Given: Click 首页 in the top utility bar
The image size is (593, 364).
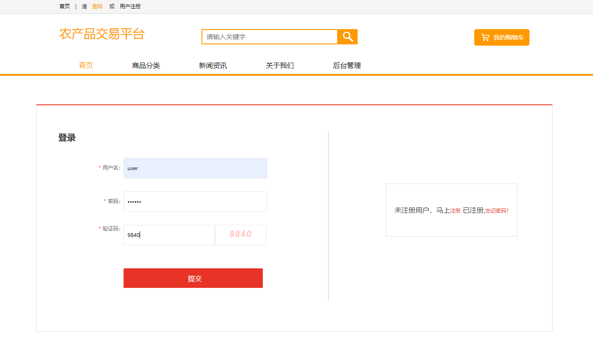Looking at the screenshot, I should click(64, 6).
